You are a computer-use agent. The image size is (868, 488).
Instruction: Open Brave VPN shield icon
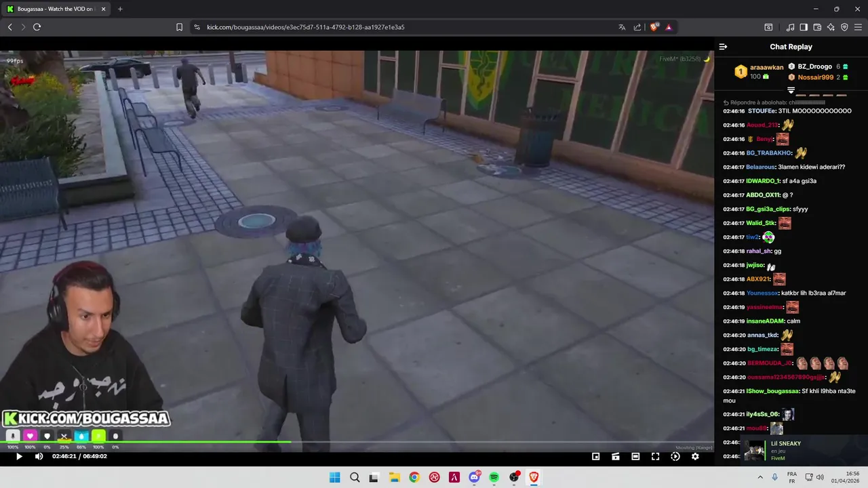(844, 27)
